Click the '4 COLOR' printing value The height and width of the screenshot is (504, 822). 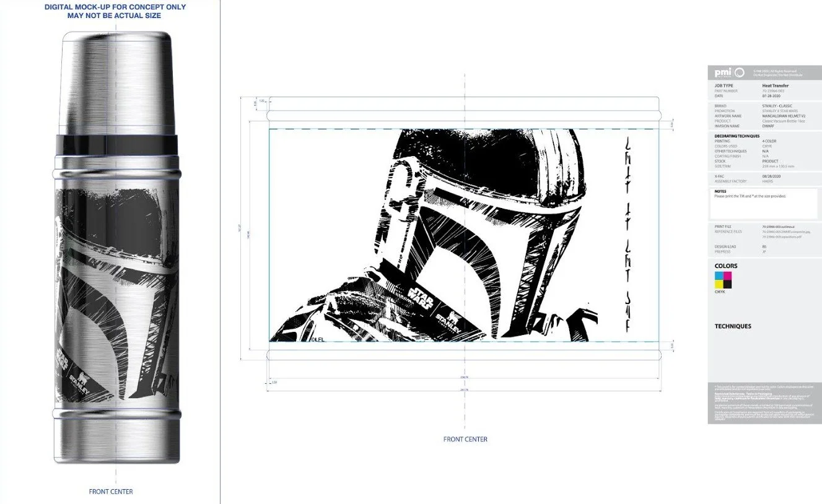point(769,141)
